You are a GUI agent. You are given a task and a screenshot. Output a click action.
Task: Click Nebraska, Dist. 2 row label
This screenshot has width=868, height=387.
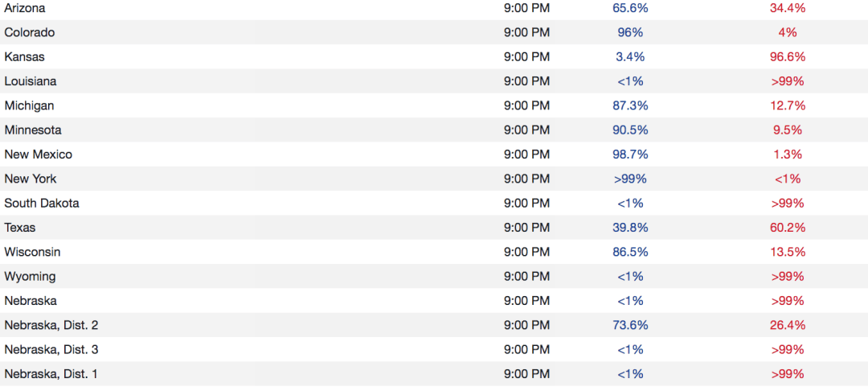click(51, 325)
